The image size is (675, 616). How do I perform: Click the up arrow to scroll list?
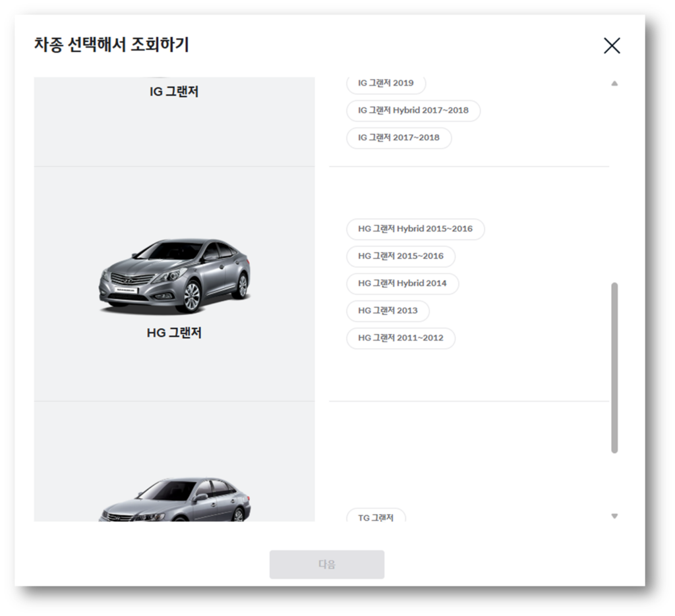point(614,83)
